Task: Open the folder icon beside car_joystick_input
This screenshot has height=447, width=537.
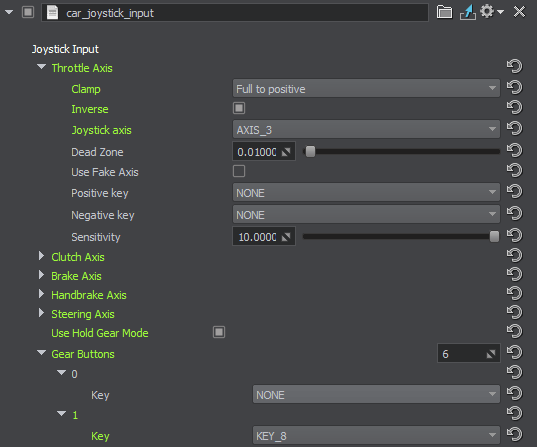Action: [444, 12]
